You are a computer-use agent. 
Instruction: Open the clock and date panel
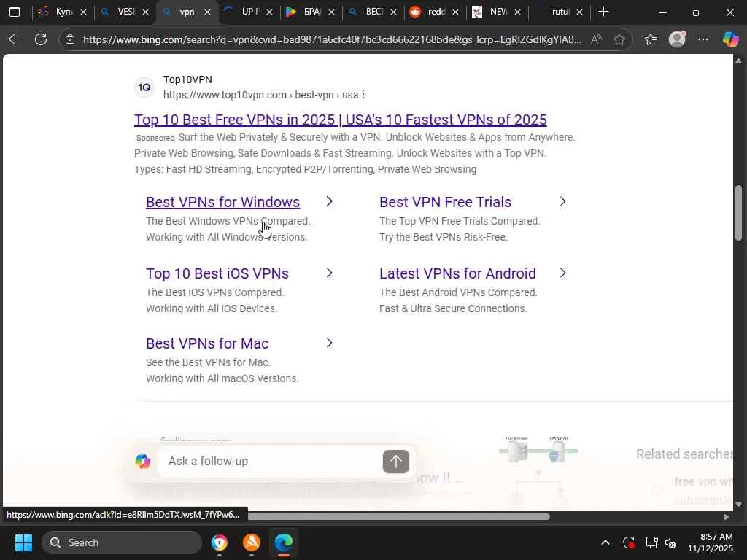[x=711, y=542]
